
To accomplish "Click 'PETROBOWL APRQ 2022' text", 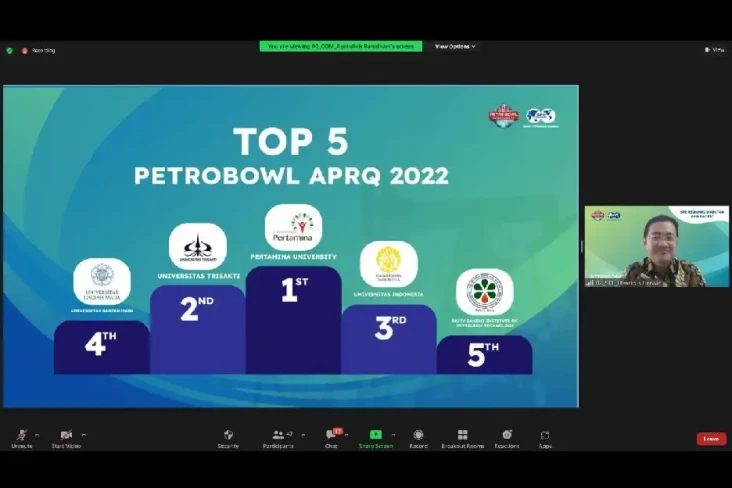I will pos(291,177).
